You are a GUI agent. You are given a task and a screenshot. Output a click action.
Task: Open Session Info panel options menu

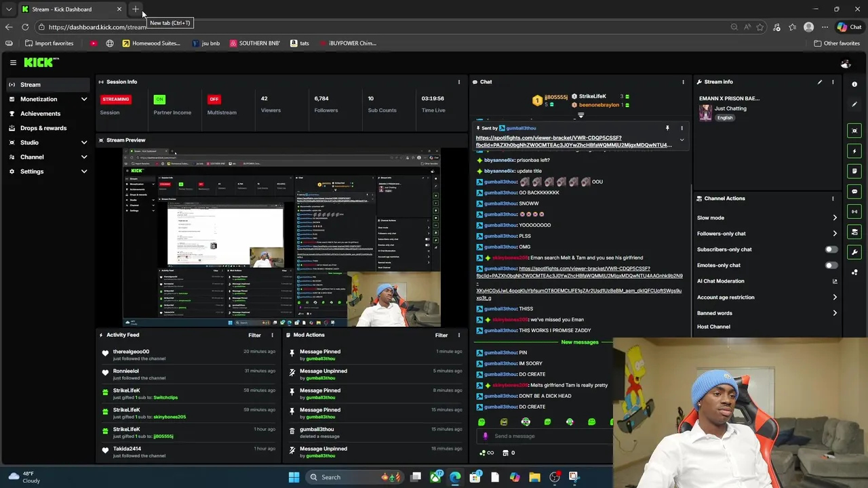(458, 82)
